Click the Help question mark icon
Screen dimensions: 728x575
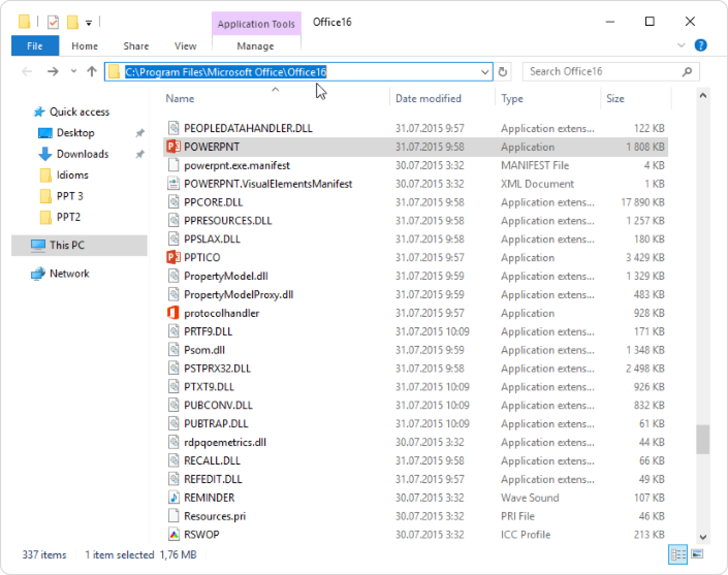[701, 45]
